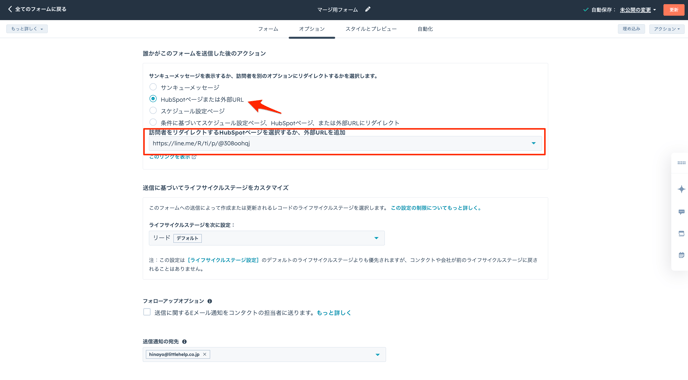The height and width of the screenshot is (380, 688).
Task: Click back chevron 全てのフォームに戻る
Action: tap(10, 9)
